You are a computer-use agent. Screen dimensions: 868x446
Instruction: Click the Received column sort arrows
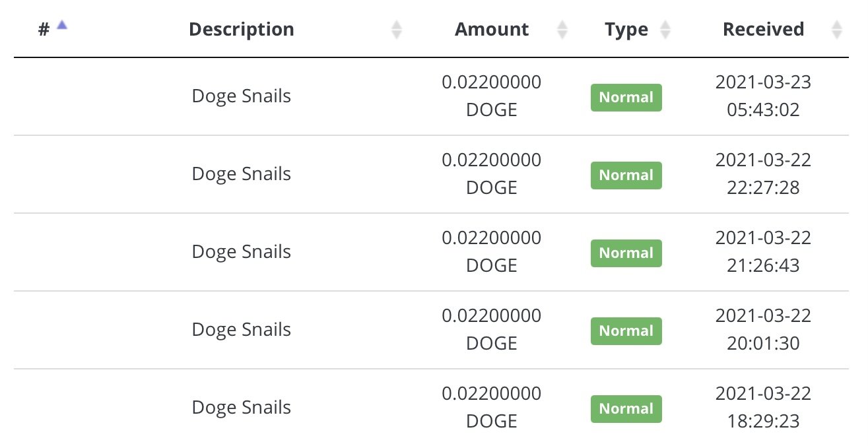click(x=837, y=30)
